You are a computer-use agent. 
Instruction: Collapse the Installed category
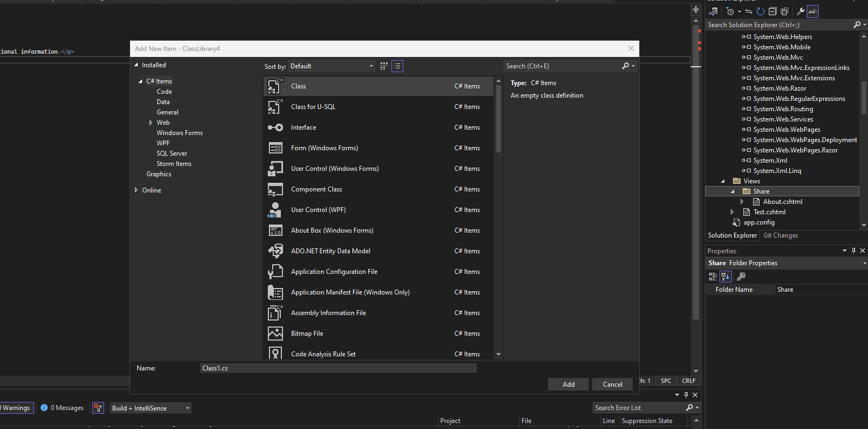click(x=136, y=65)
